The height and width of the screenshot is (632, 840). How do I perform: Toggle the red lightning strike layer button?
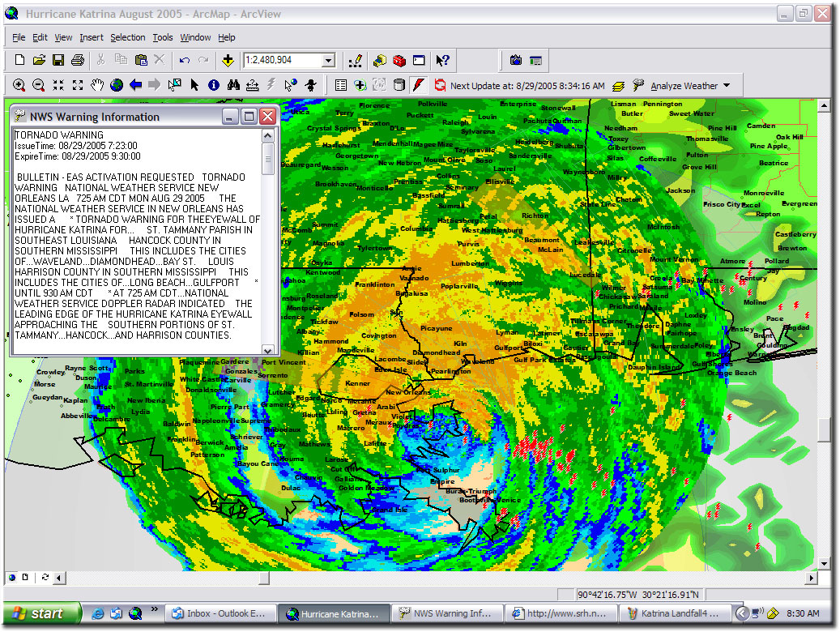click(x=419, y=85)
